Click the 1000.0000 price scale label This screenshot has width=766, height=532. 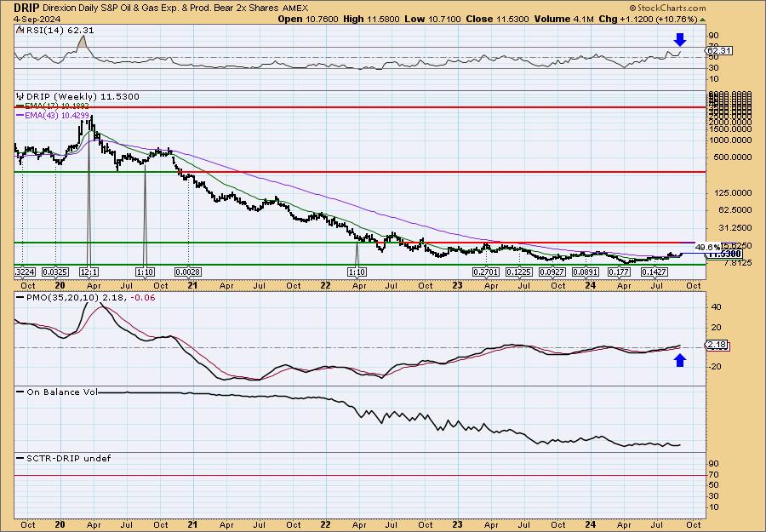[732, 140]
